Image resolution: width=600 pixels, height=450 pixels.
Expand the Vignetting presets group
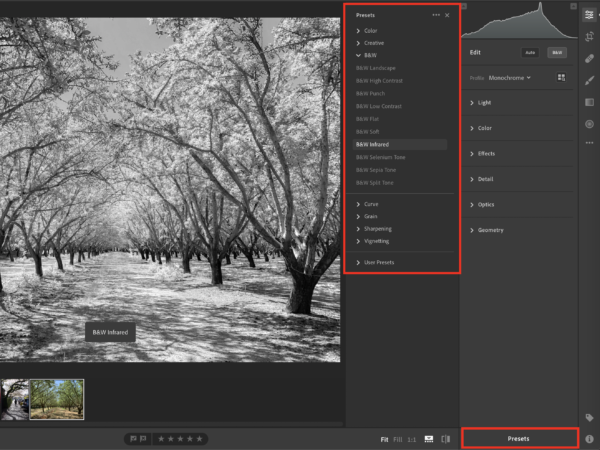tap(372, 241)
